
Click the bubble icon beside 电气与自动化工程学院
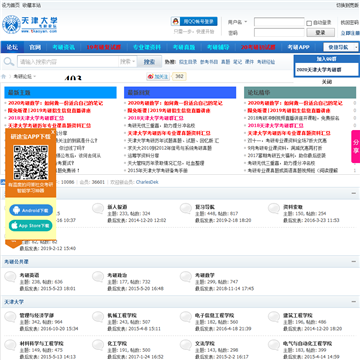tap(274, 345)
